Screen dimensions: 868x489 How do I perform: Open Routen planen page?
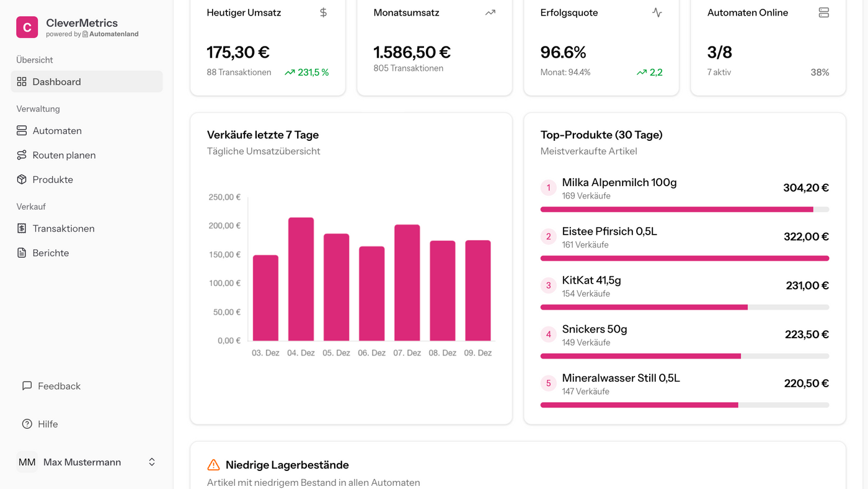[87, 155]
